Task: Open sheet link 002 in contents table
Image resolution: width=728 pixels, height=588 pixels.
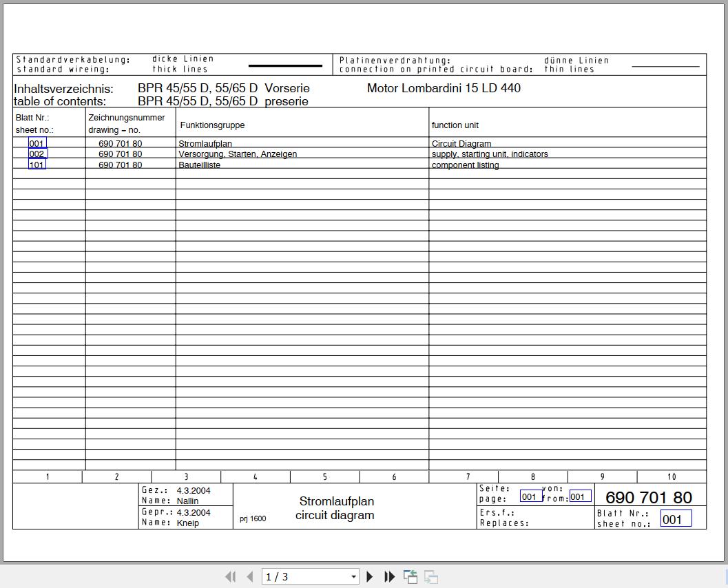Action: coord(38,154)
